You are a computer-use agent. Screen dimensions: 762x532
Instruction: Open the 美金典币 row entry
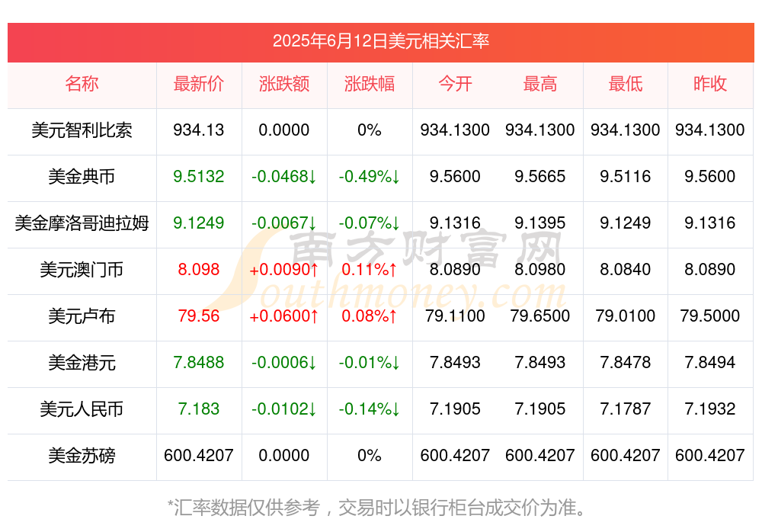click(x=82, y=177)
